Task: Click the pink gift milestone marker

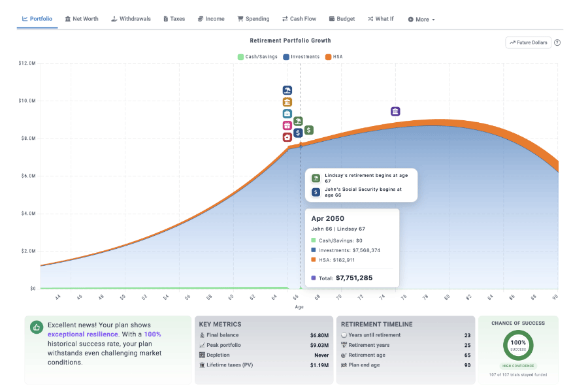Action: 287,125
